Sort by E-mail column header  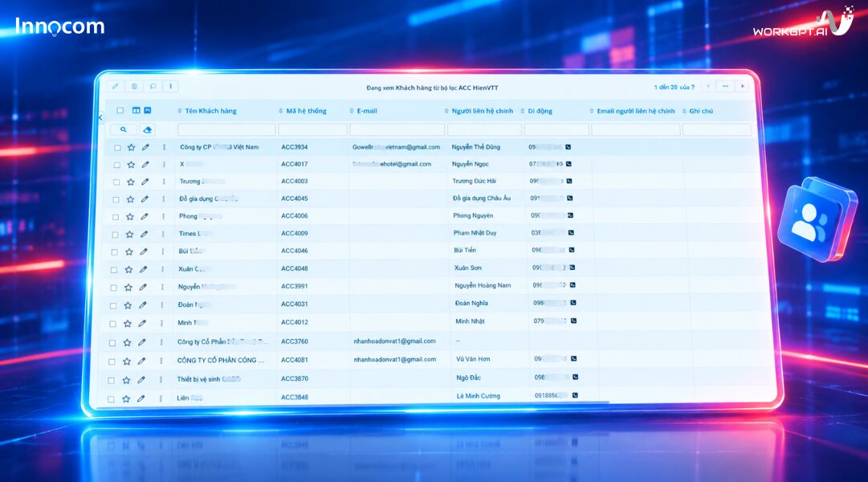(363, 111)
